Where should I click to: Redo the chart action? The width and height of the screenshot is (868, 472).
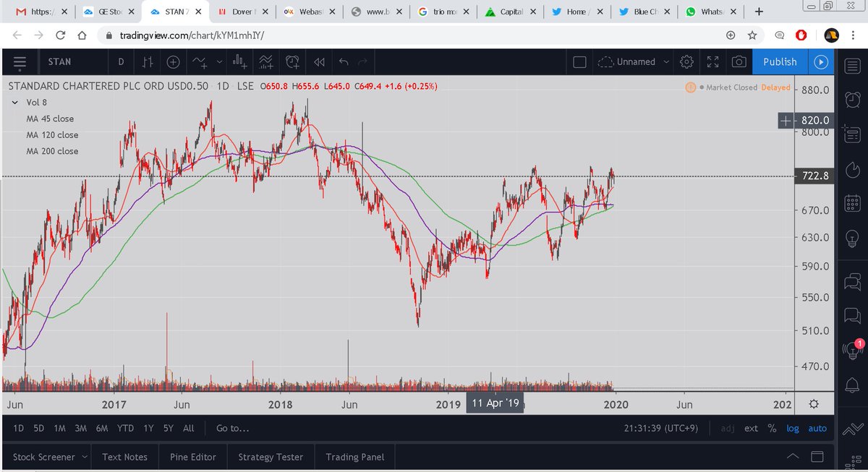tap(362, 62)
